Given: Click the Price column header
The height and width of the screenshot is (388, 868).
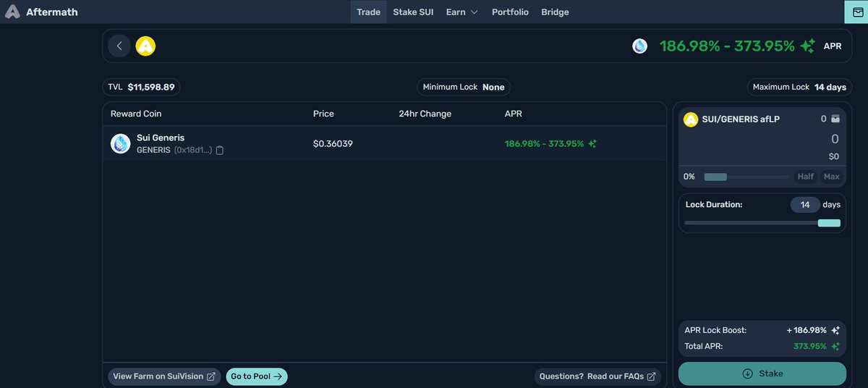Looking at the screenshot, I should click(323, 114).
